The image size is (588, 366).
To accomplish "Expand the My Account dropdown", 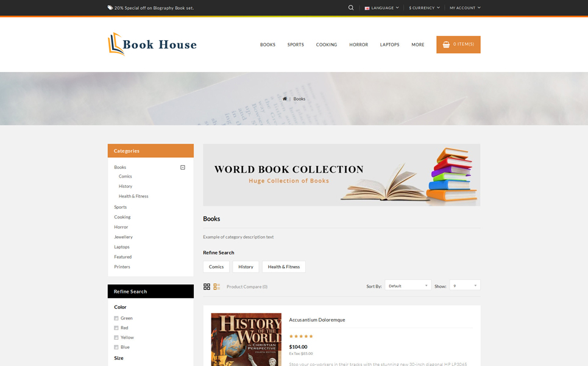I will [x=465, y=8].
